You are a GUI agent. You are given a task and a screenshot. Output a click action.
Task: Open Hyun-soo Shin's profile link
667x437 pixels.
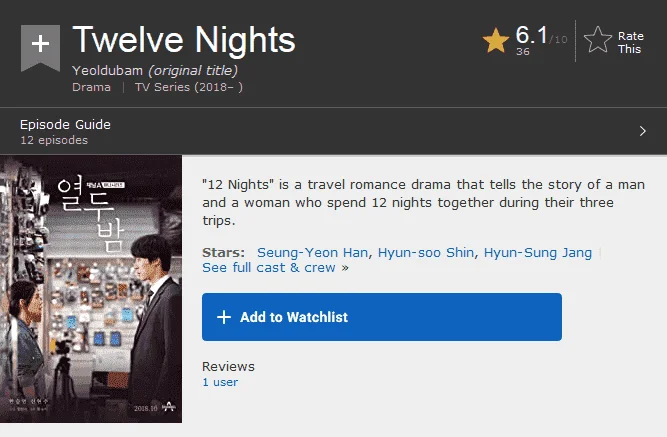tap(426, 252)
